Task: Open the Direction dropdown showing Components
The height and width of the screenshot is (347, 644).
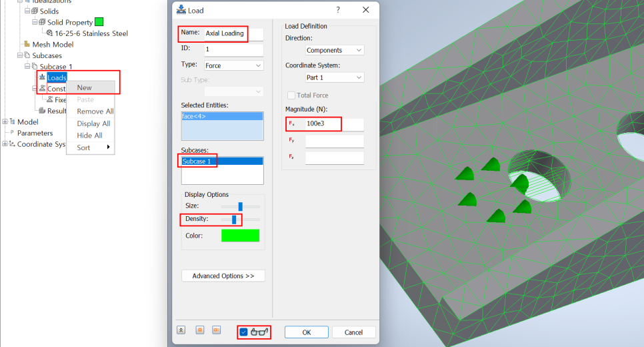Action: pyautogui.click(x=335, y=50)
